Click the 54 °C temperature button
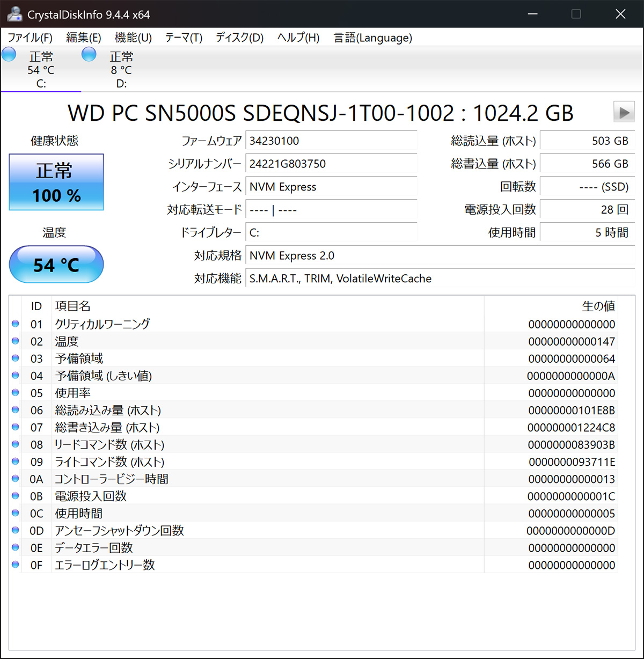644x659 pixels. point(56,265)
